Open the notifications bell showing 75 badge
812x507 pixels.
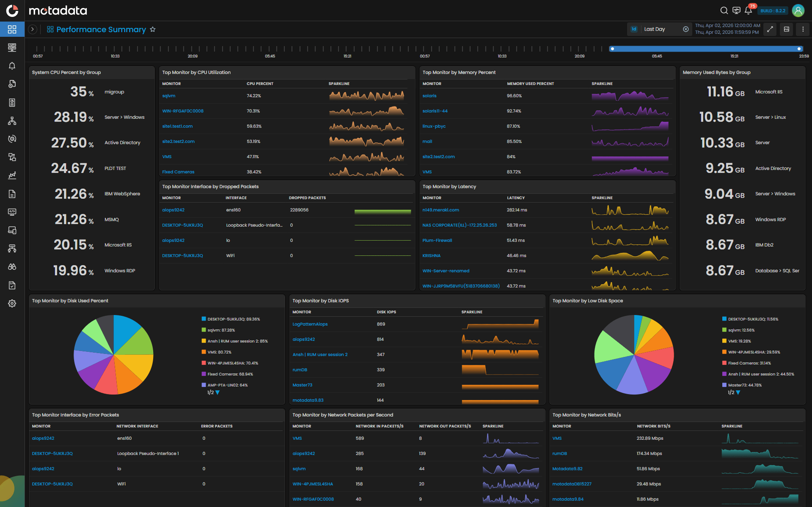tap(748, 10)
